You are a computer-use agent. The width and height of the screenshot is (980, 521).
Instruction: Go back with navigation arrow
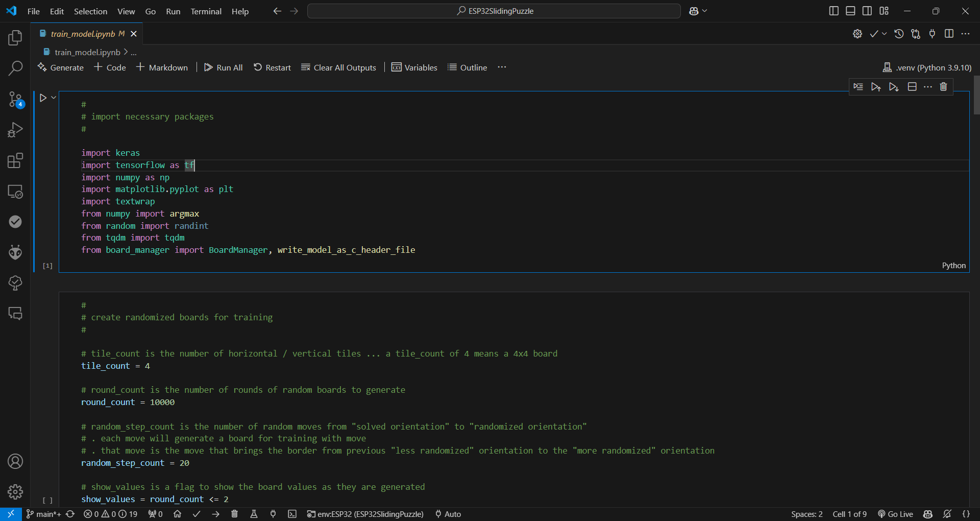pyautogui.click(x=277, y=11)
